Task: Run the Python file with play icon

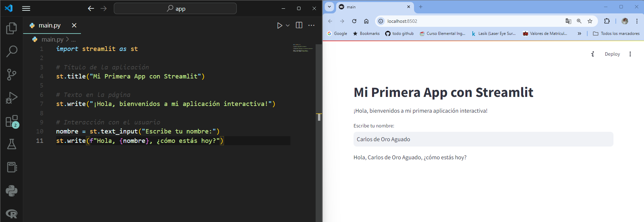Action: pyautogui.click(x=279, y=25)
